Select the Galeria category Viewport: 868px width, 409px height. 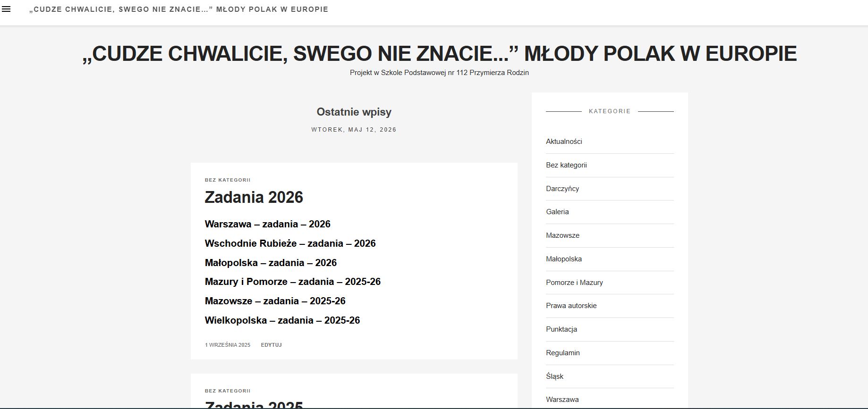[557, 212]
